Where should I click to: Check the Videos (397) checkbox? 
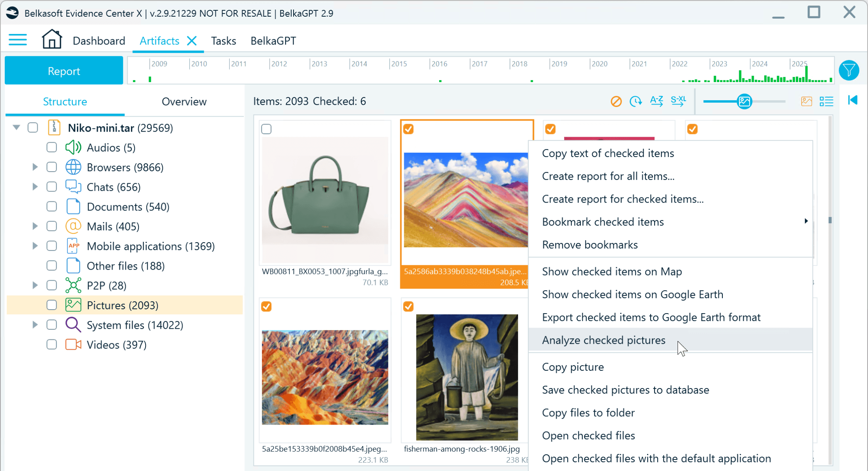coord(52,344)
